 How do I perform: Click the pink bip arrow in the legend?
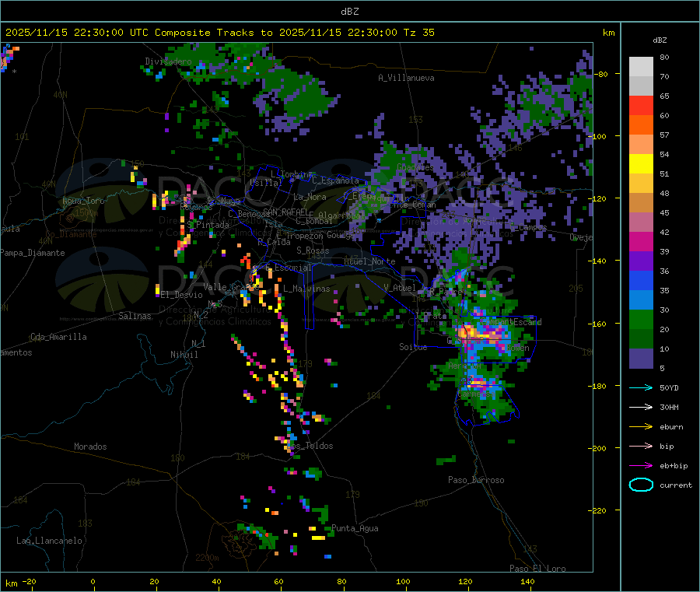click(641, 446)
